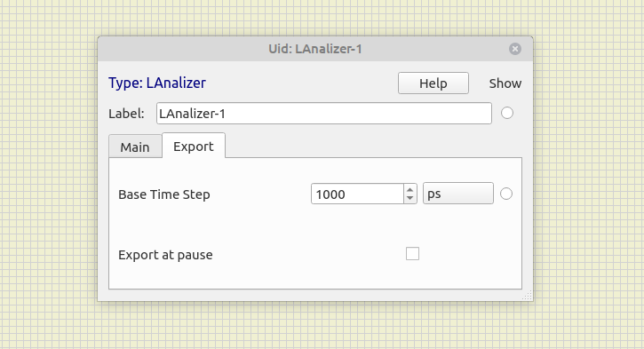This screenshot has width=644, height=349.
Task: Focus the Base Time Step value box
Action: [x=357, y=194]
